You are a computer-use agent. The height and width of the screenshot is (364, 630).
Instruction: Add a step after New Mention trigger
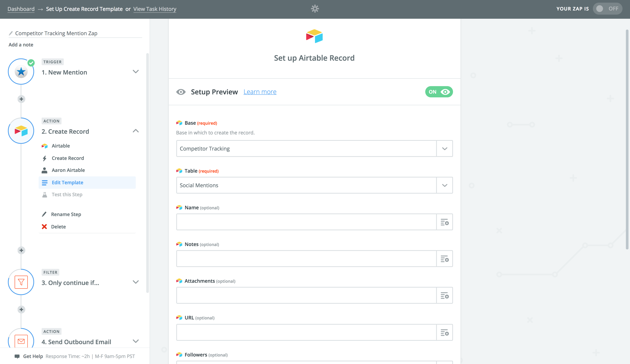21,99
